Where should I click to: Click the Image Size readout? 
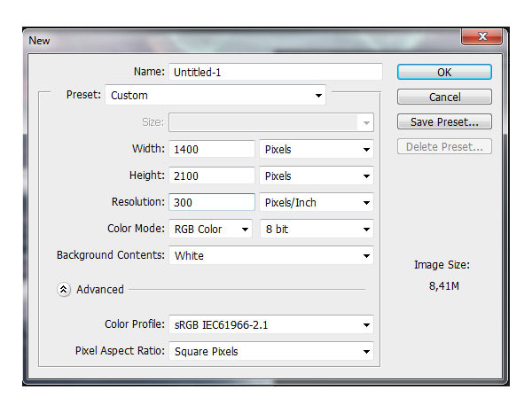(x=441, y=275)
